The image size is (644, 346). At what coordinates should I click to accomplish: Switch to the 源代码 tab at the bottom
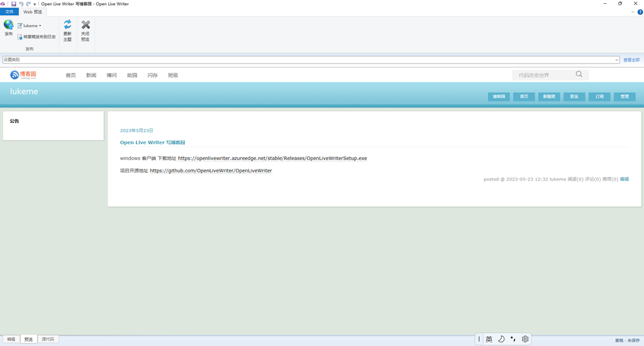tap(48, 339)
